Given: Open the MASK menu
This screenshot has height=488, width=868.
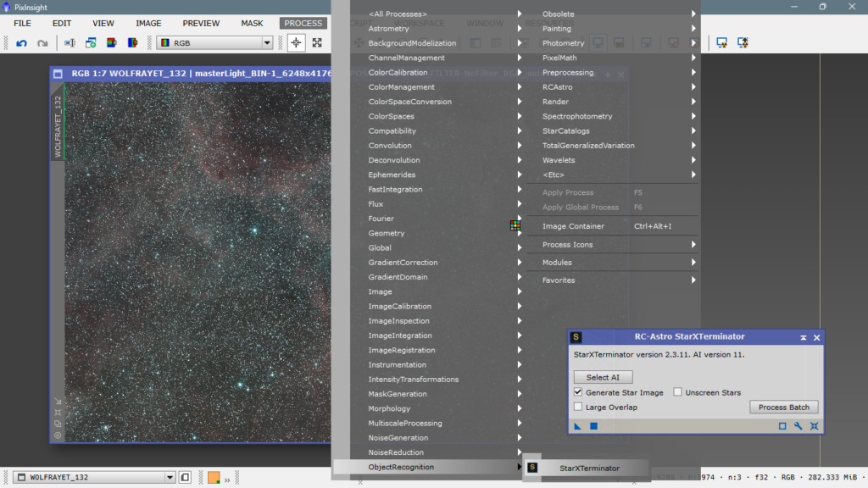Looking at the screenshot, I should [x=252, y=23].
